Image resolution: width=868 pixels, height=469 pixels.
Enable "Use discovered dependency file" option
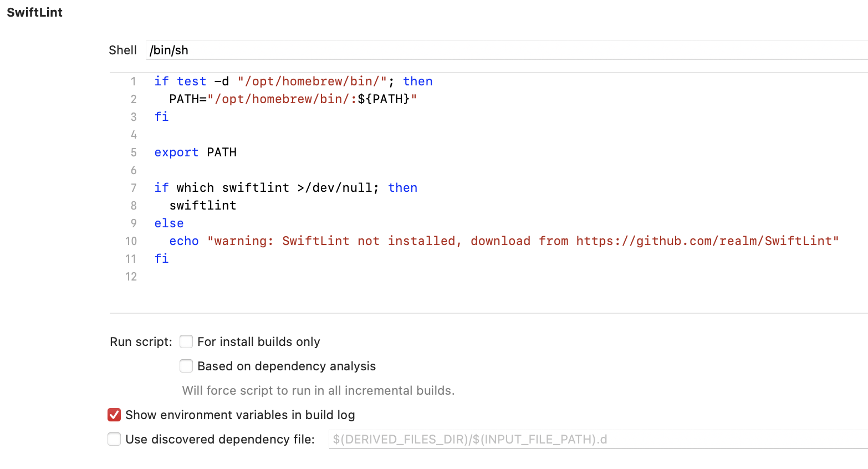(114, 439)
